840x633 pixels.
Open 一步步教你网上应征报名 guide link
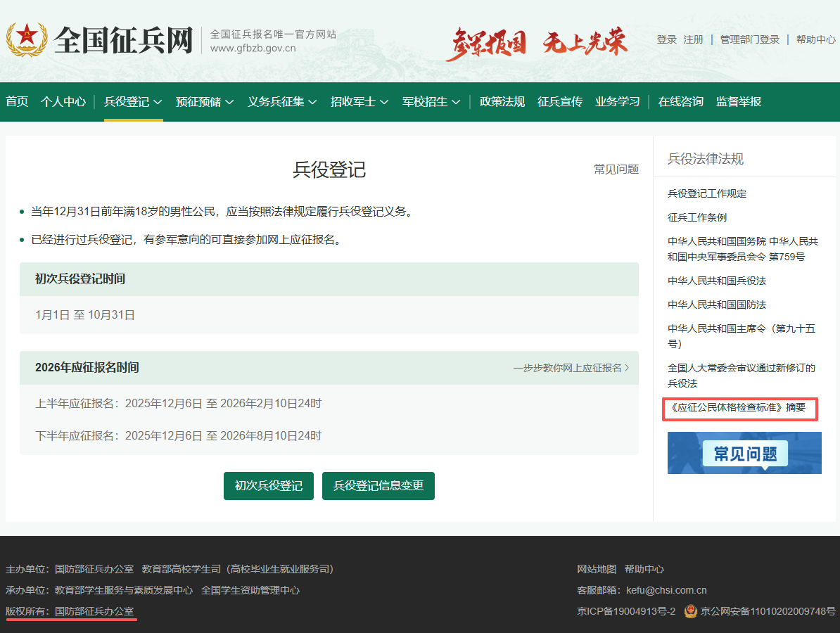click(x=571, y=368)
